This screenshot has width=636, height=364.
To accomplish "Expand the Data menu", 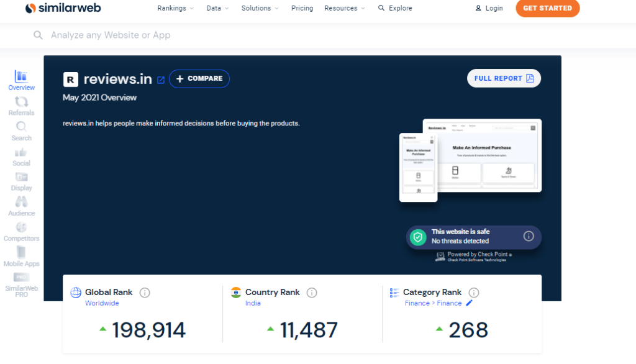I will (x=217, y=8).
